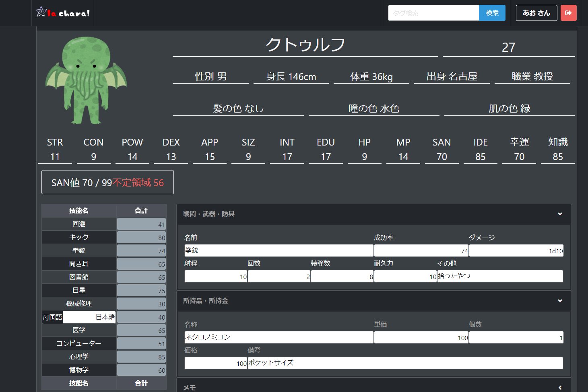Viewport: 588px width, 392px height.
Task: Click the 装弾数 field showing 8
Action: 342,276
